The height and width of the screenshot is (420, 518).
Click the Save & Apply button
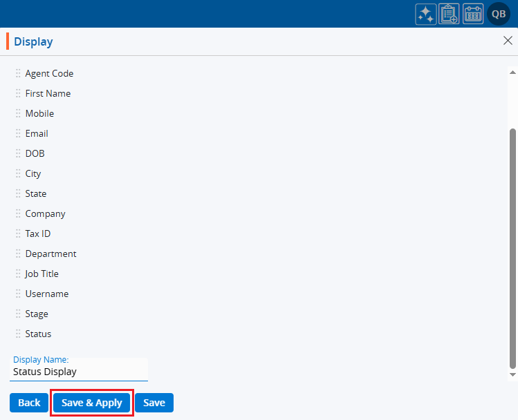(x=92, y=403)
